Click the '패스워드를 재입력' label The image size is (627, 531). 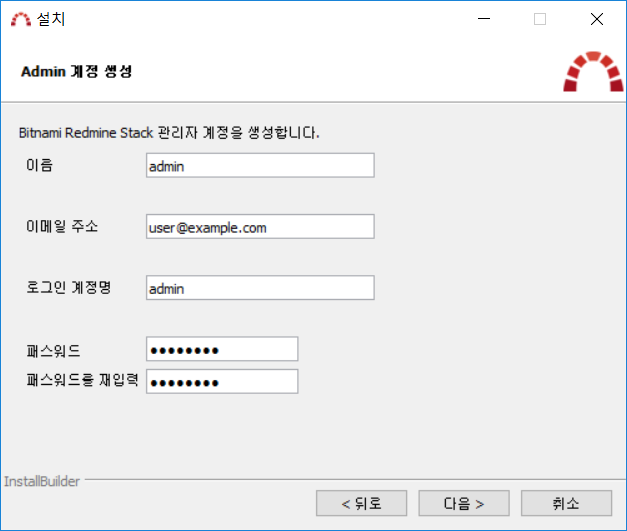click(82, 380)
